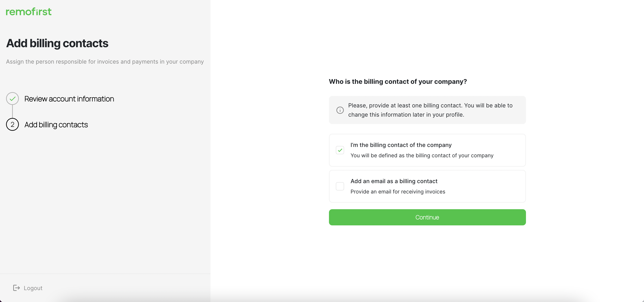Image resolution: width=644 pixels, height=302 pixels.
Task: Click the remofirst logo
Action: 29,11
